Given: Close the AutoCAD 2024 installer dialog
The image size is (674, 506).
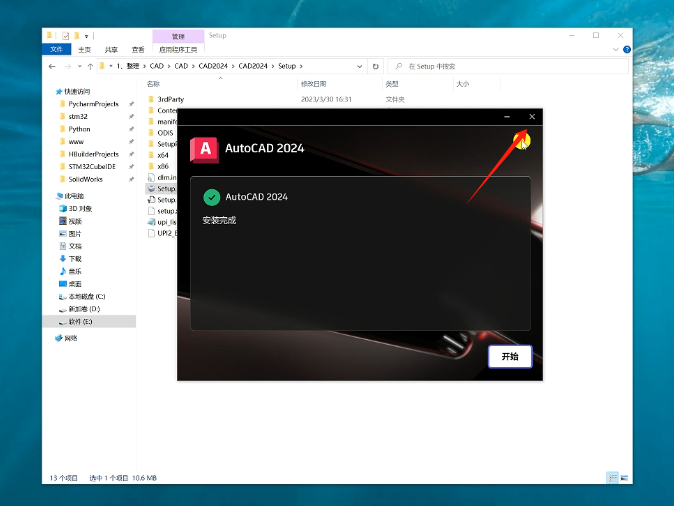Looking at the screenshot, I should pyautogui.click(x=532, y=117).
